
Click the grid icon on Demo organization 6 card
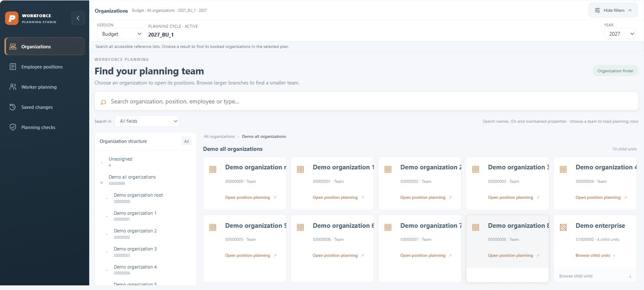(300, 227)
